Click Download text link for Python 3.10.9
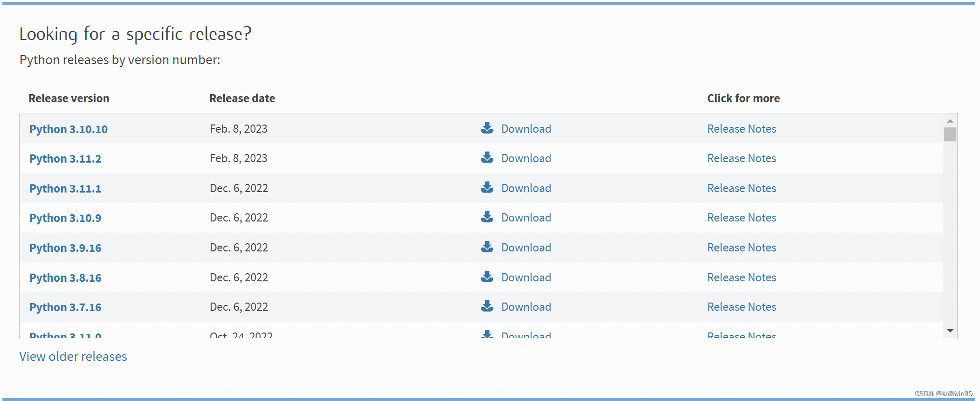 pos(526,218)
